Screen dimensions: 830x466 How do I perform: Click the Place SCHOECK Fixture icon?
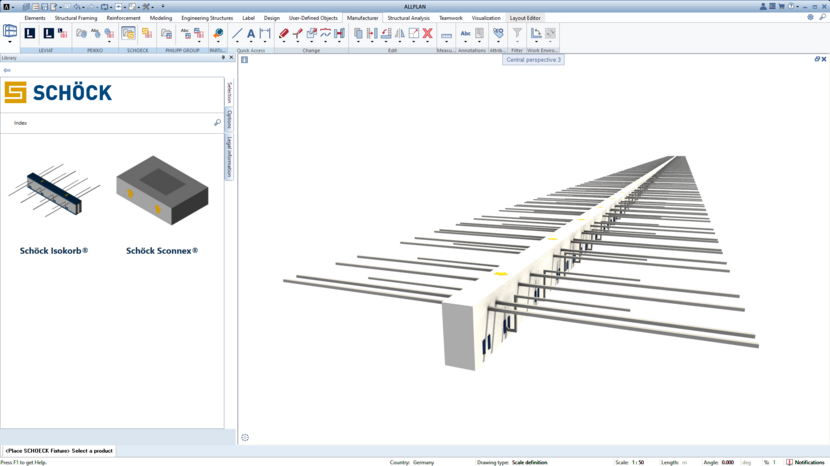click(129, 34)
